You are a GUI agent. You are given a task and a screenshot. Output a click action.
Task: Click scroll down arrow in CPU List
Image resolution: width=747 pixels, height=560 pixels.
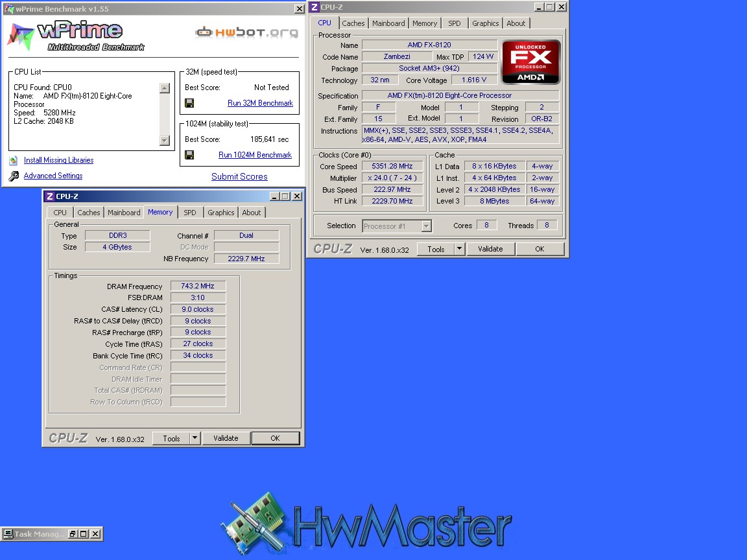click(164, 141)
